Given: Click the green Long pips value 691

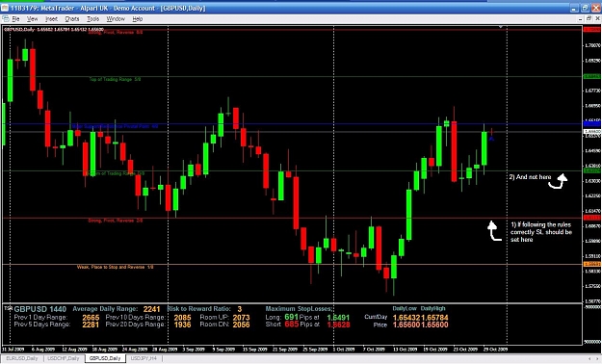Looking at the screenshot, I should (292, 317).
